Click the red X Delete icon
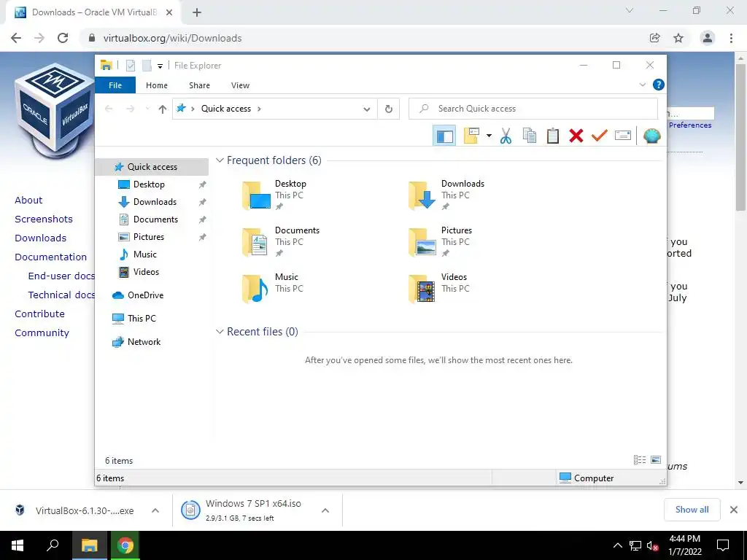The image size is (747, 560). tap(576, 136)
